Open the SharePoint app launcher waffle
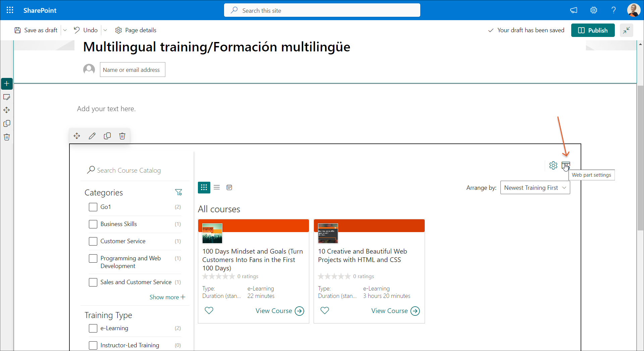 coord(10,10)
